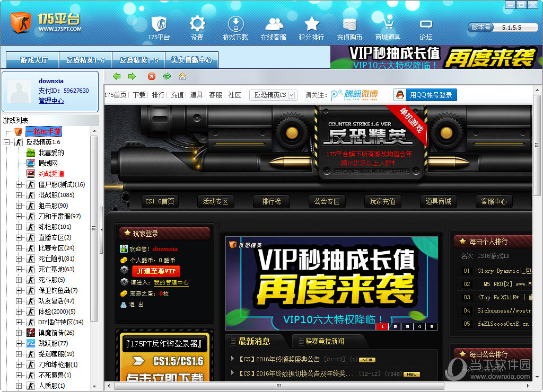The height and width of the screenshot is (392, 543).
Task: Go back with green left arrow
Action: (117, 76)
